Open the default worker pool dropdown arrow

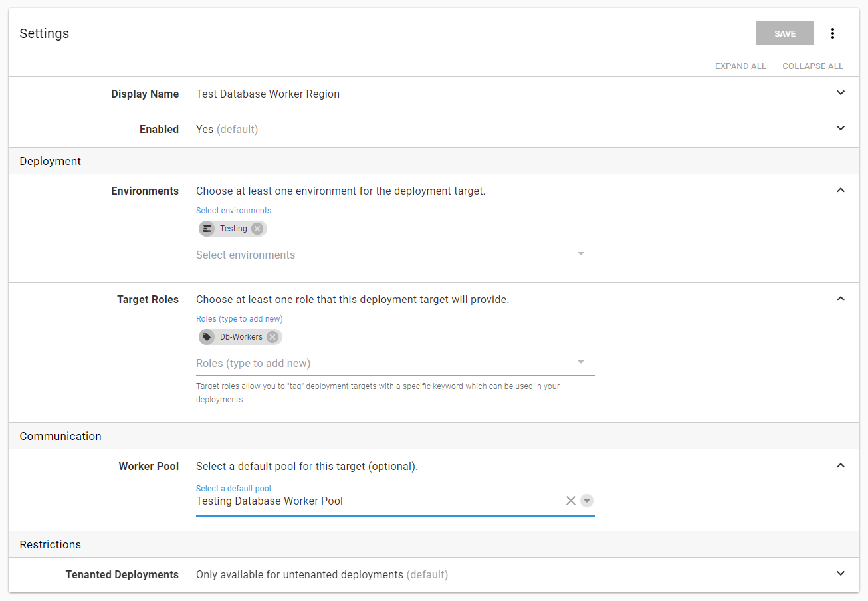tap(586, 501)
